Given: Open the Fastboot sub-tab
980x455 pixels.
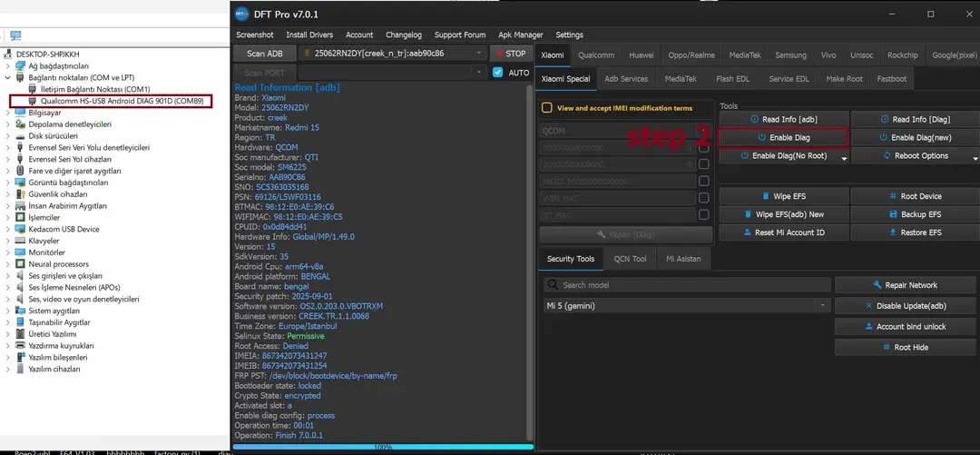Looking at the screenshot, I should pyautogui.click(x=891, y=79).
